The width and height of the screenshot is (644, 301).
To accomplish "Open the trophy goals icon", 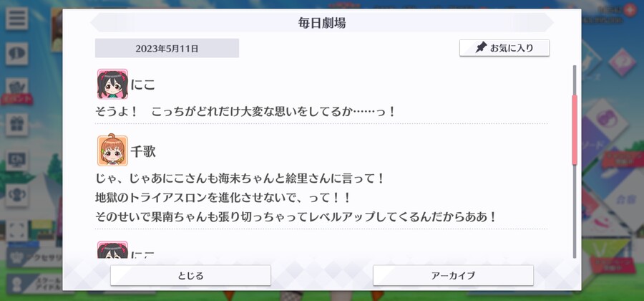I will tap(17, 196).
